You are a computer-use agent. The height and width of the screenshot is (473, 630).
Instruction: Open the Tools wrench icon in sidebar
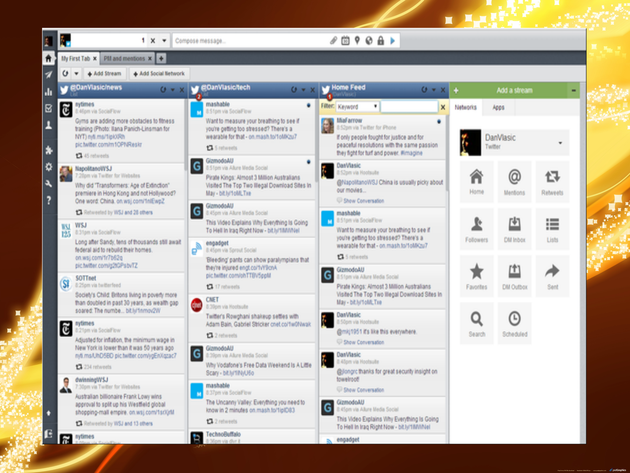coord(49,184)
